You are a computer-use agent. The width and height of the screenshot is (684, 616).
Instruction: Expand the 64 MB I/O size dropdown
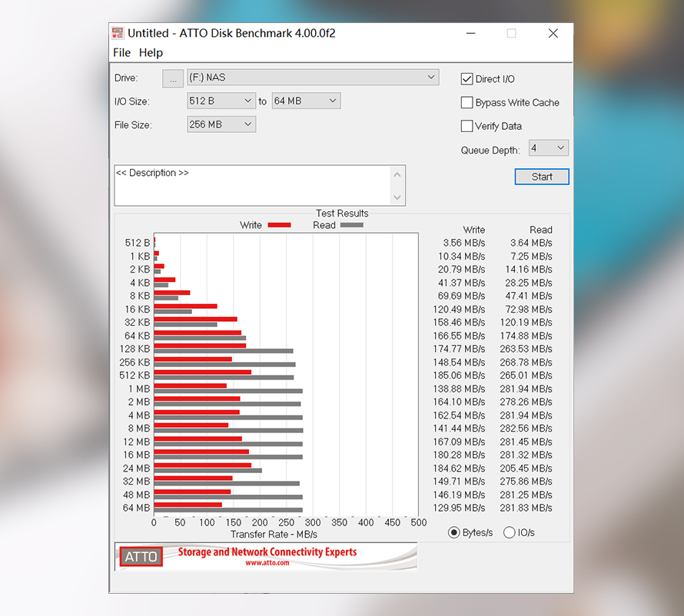[x=306, y=101]
